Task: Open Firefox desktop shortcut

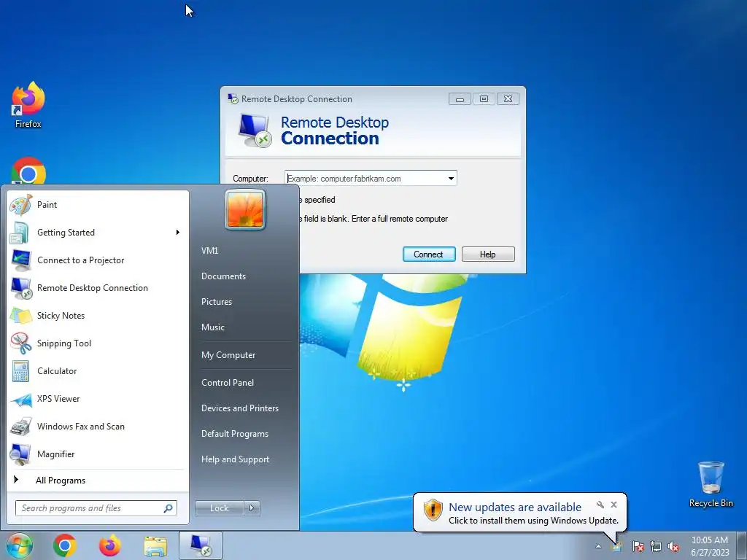Action: coord(28,105)
